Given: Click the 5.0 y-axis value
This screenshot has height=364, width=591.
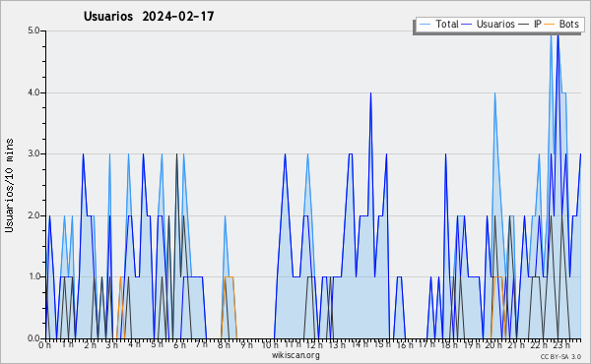Looking at the screenshot, I should 33,30.
